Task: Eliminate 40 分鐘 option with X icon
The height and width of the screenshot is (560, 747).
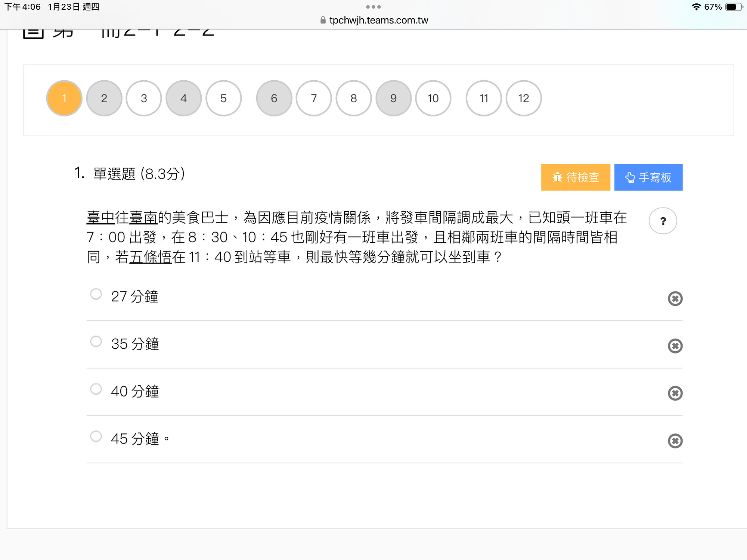Action: 675,393
